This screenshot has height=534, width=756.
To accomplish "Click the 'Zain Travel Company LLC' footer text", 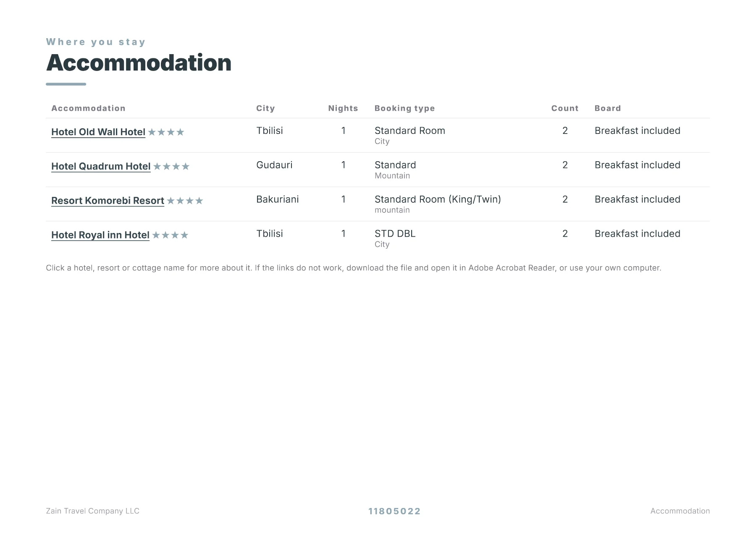I will click(93, 511).
